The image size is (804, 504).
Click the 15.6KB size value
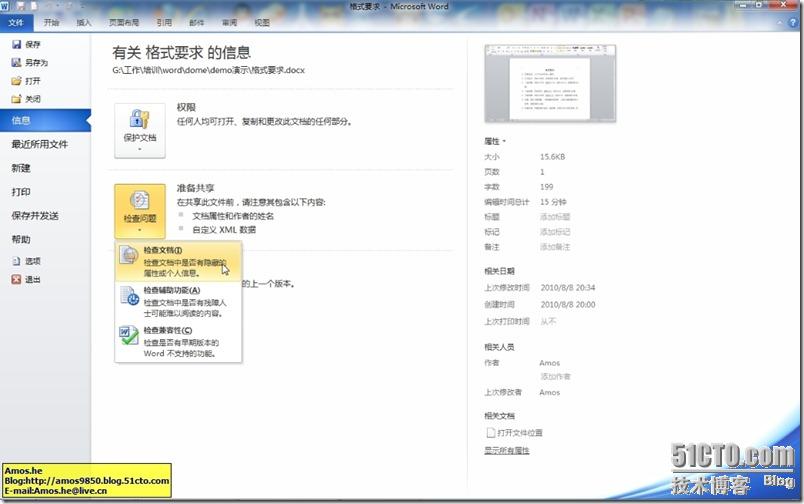coord(552,157)
